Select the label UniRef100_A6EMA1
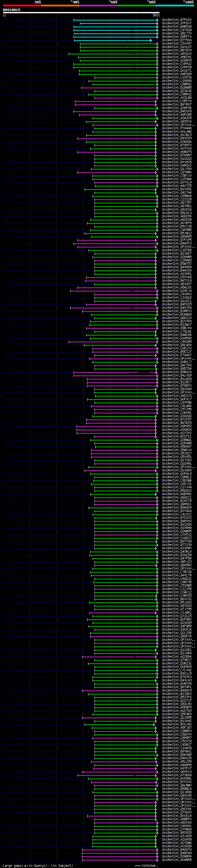Viewport: 197px width, 868px height. pos(176,494)
